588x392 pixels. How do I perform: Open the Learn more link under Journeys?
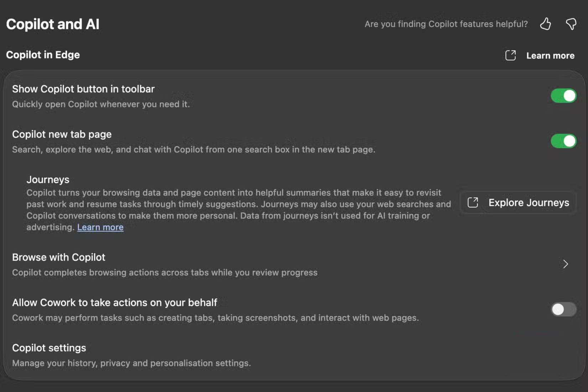[x=100, y=227]
